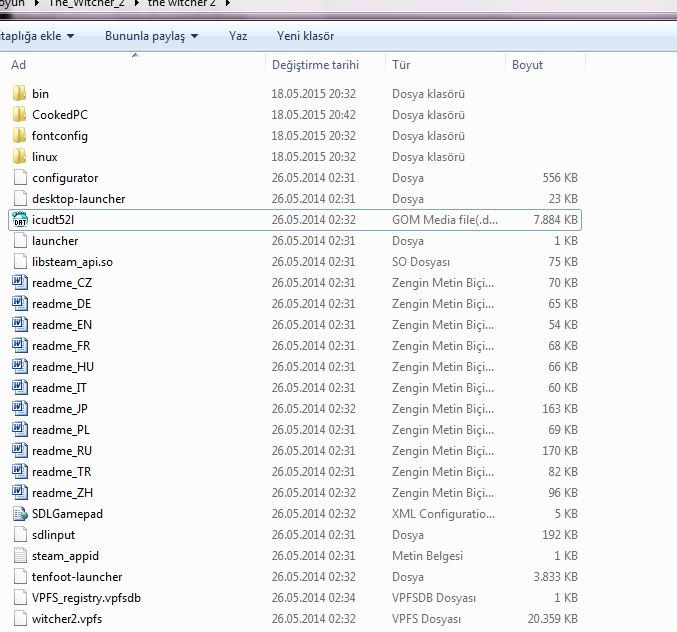
Task: Select the launcher file icon
Action: [x=20, y=240]
